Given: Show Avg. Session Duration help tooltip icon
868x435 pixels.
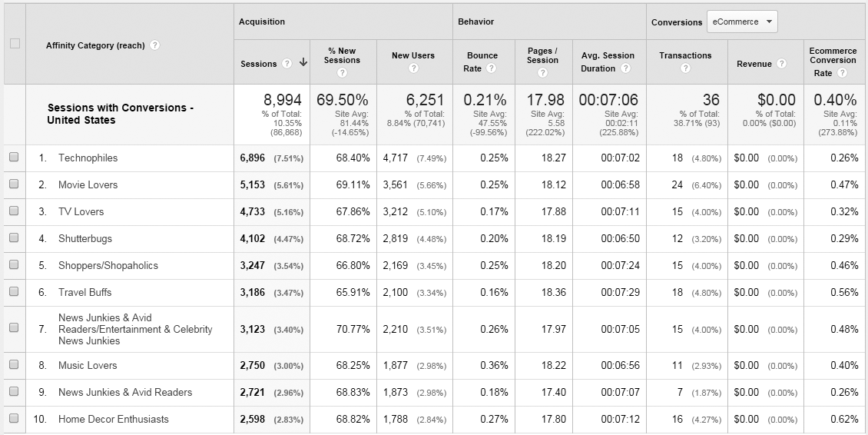Looking at the screenshot, I should point(626,68).
